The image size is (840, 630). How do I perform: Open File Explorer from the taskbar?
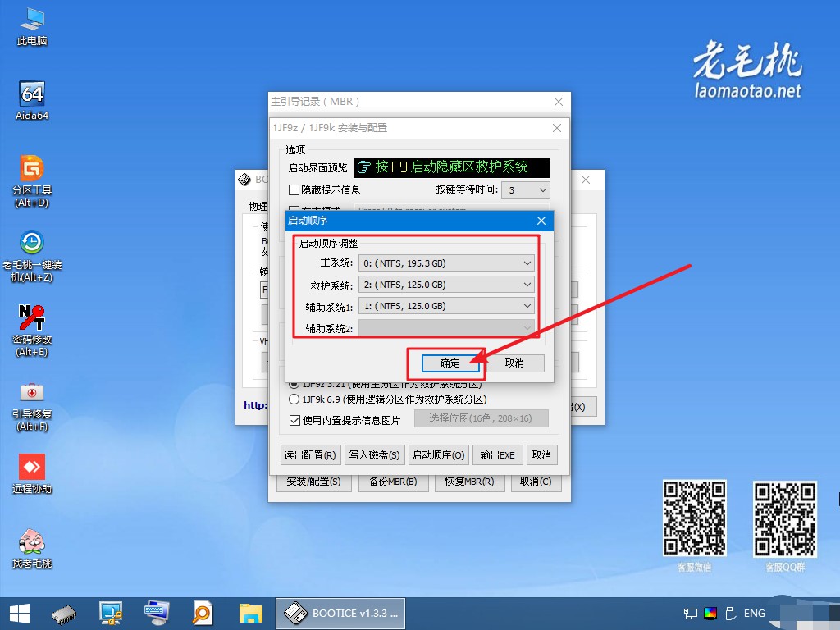coord(250,614)
